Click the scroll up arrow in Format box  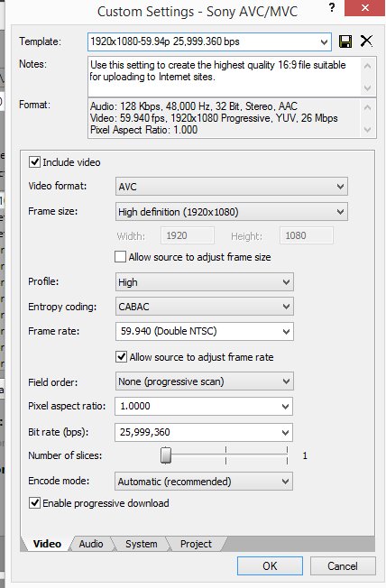tap(368, 107)
